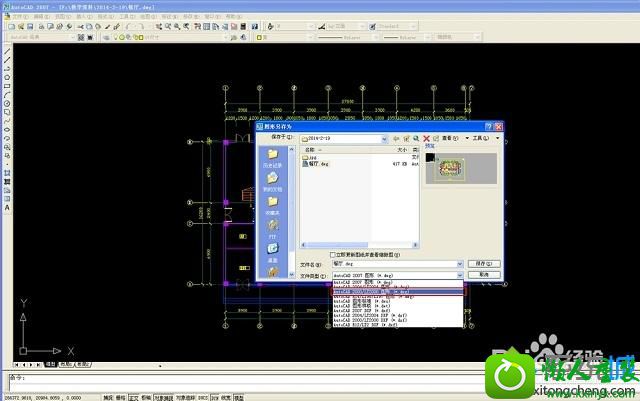
Task: Expand the 保存于 folder dropdown
Action: 384,139
